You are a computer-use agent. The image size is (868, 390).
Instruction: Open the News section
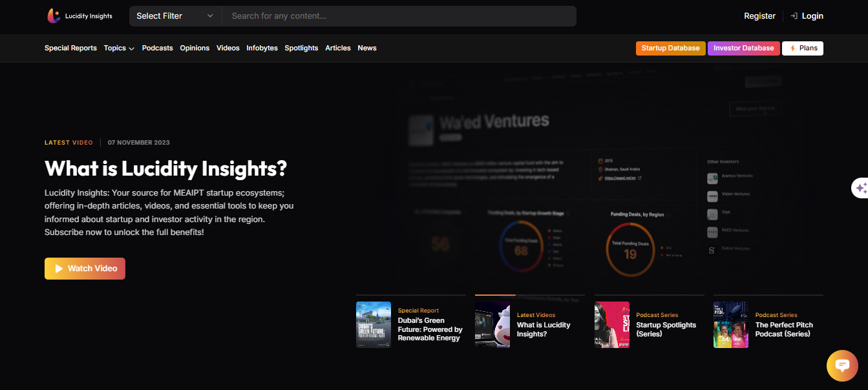coord(366,48)
